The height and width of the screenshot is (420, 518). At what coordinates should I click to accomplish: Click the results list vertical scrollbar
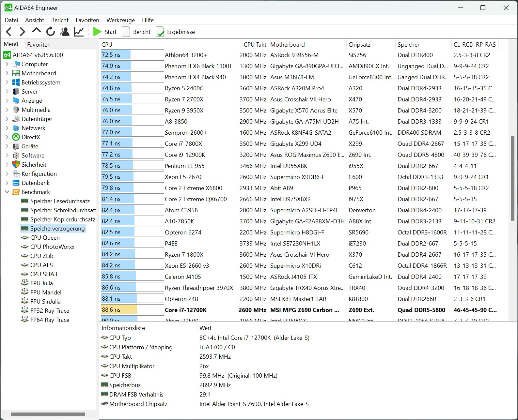pyautogui.click(x=512, y=178)
